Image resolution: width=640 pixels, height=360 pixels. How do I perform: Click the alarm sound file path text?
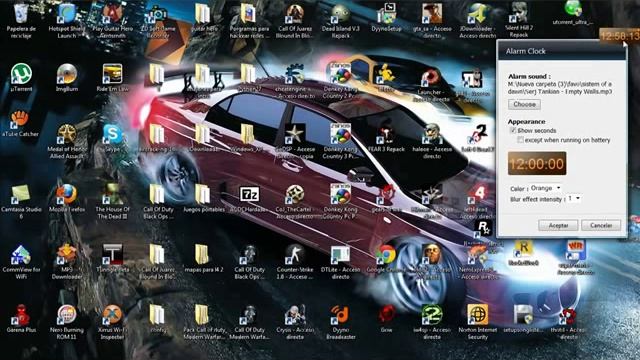560,88
